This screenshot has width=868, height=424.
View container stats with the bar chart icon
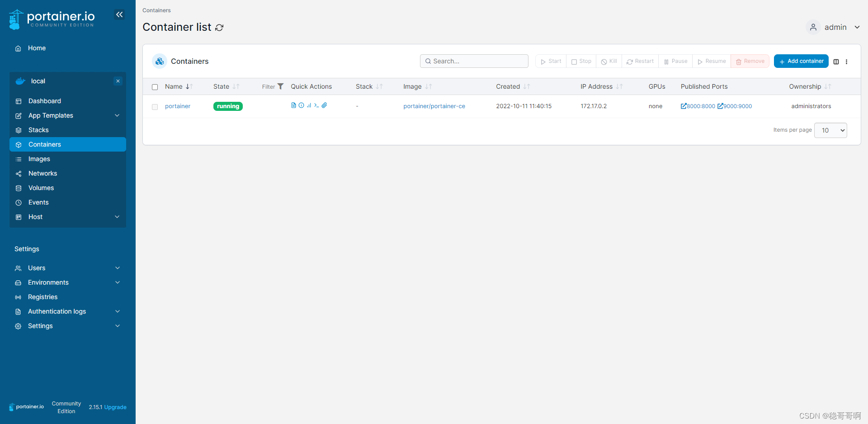(310, 105)
